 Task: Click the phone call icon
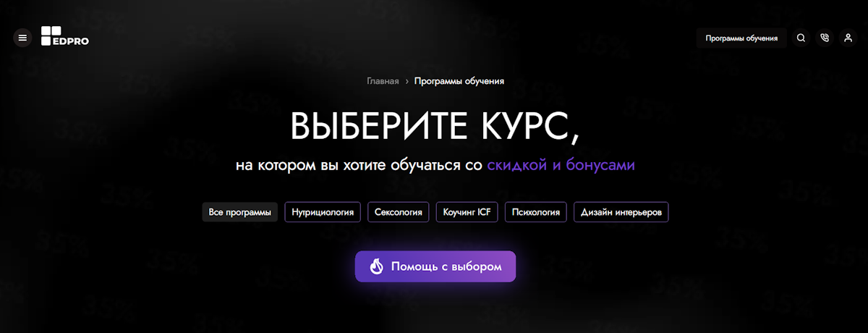(825, 38)
